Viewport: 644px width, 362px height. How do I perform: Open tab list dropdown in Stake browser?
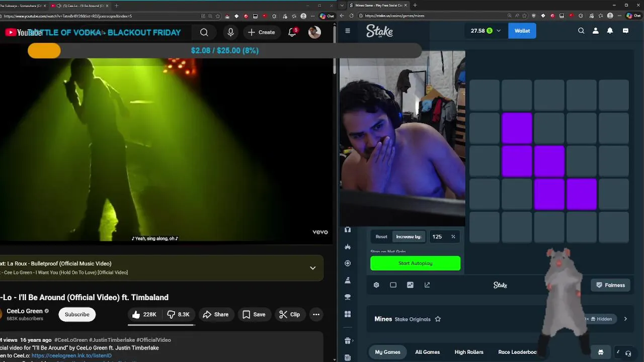pos(342,5)
